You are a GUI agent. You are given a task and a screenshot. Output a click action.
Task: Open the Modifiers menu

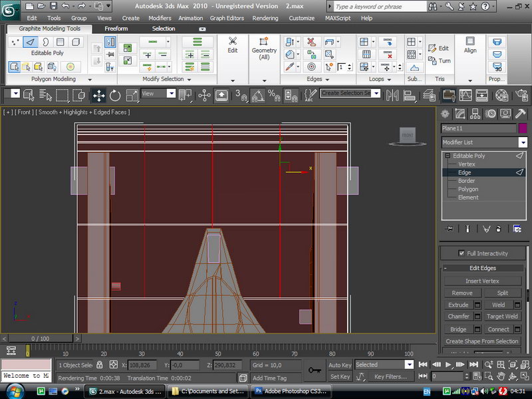160,18
